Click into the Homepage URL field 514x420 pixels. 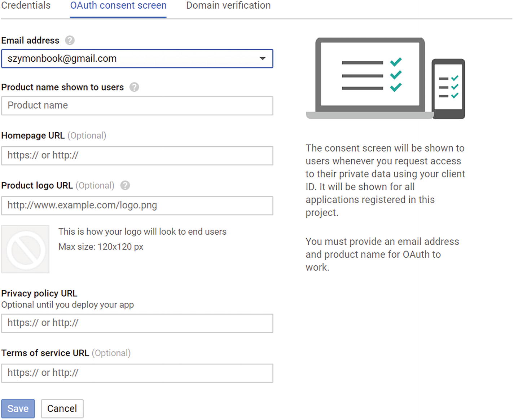[x=137, y=155]
